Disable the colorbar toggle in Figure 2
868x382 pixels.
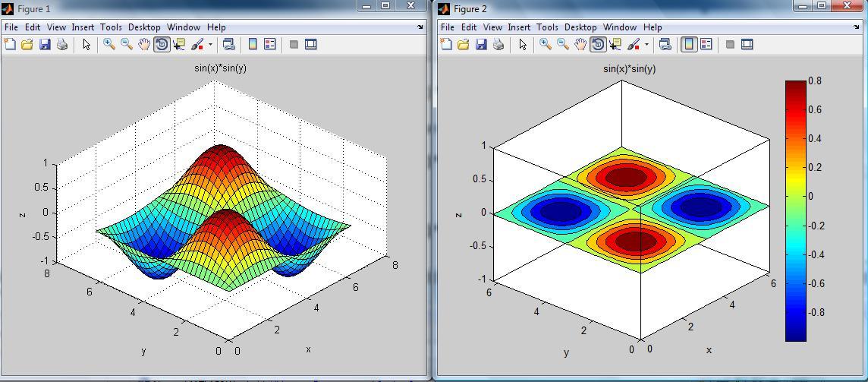(689, 45)
